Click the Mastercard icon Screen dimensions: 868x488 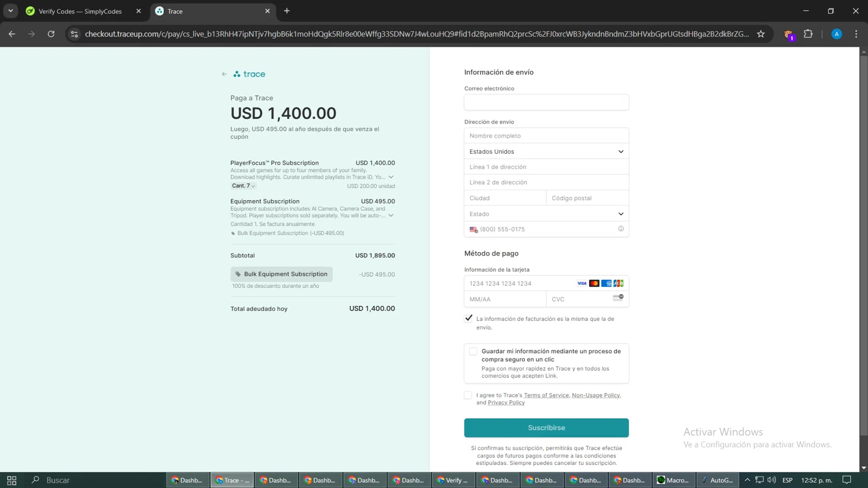point(594,283)
